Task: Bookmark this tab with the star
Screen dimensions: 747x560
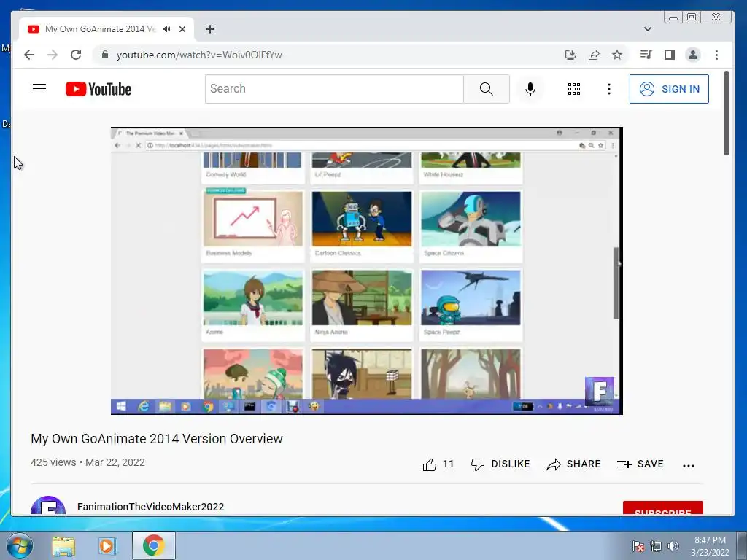Action: pyautogui.click(x=617, y=55)
